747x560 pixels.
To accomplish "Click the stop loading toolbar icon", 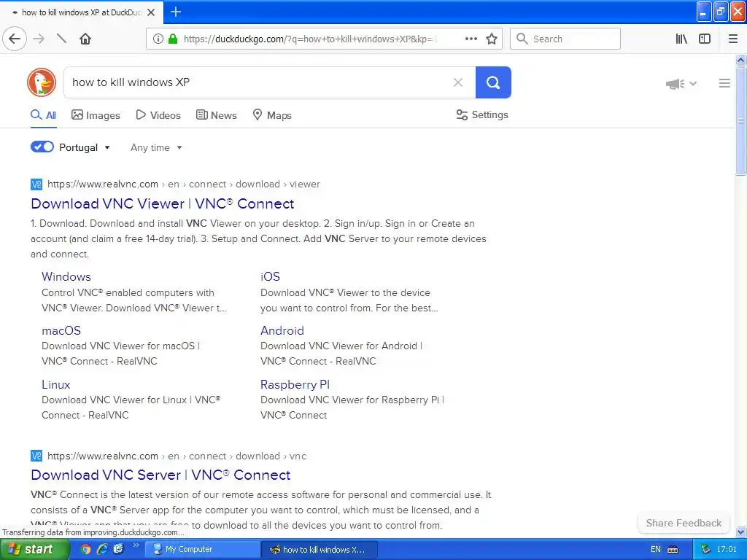I will tap(61, 39).
